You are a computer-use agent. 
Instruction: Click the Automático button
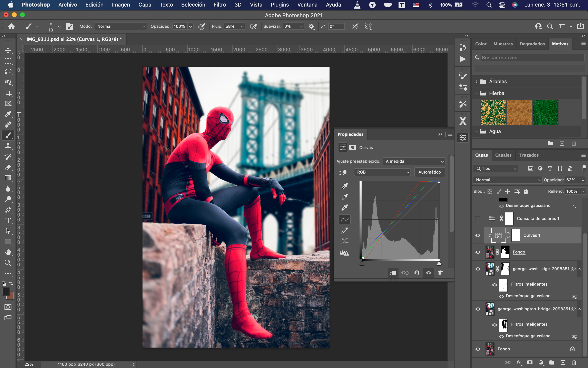point(430,172)
